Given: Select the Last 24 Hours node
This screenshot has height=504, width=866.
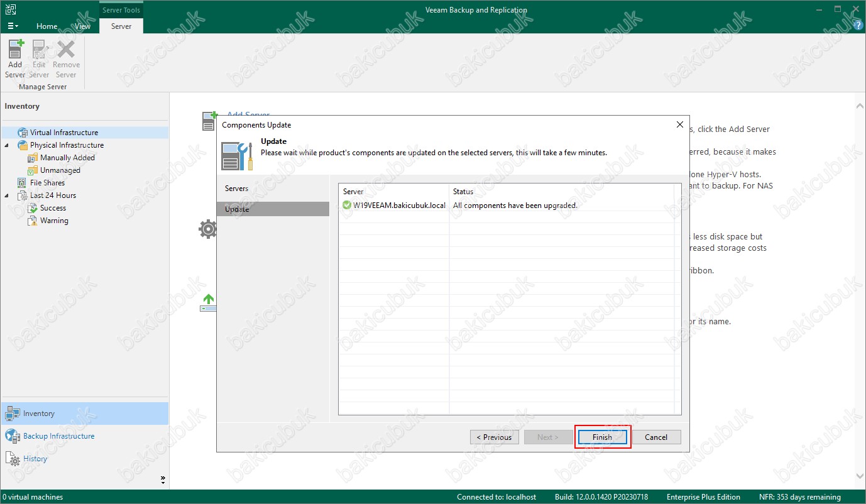Looking at the screenshot, I should click(x=53, y=195).
